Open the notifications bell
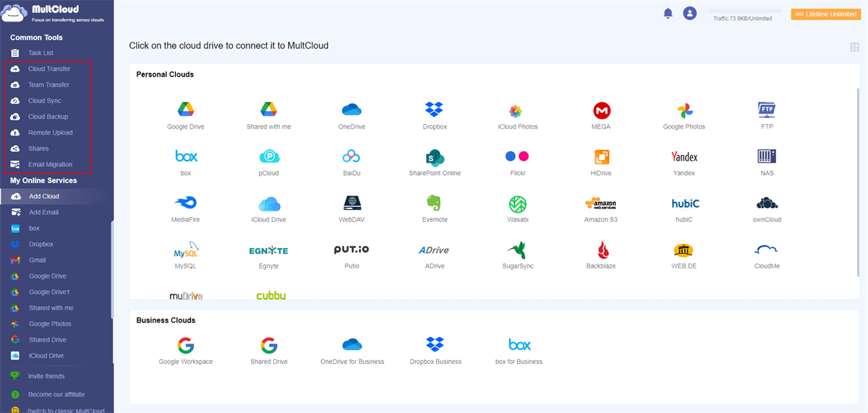This screenshot has width=868, height=413. 668,13
